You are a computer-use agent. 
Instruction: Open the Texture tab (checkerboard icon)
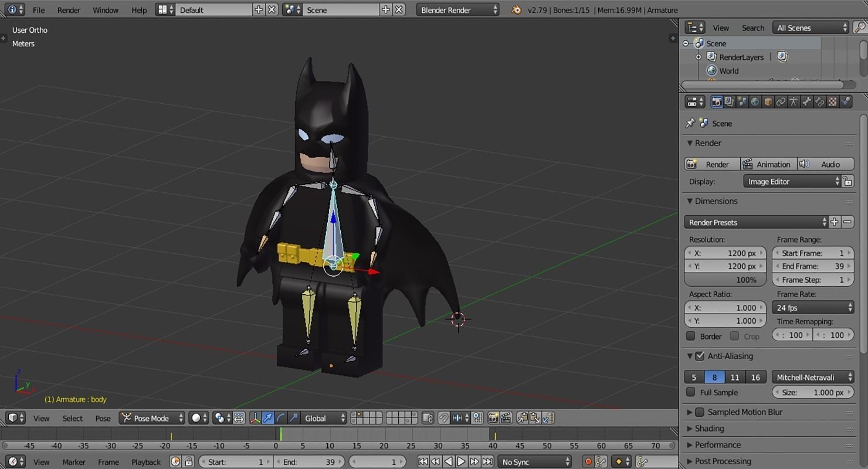click(x=832, y=102)
